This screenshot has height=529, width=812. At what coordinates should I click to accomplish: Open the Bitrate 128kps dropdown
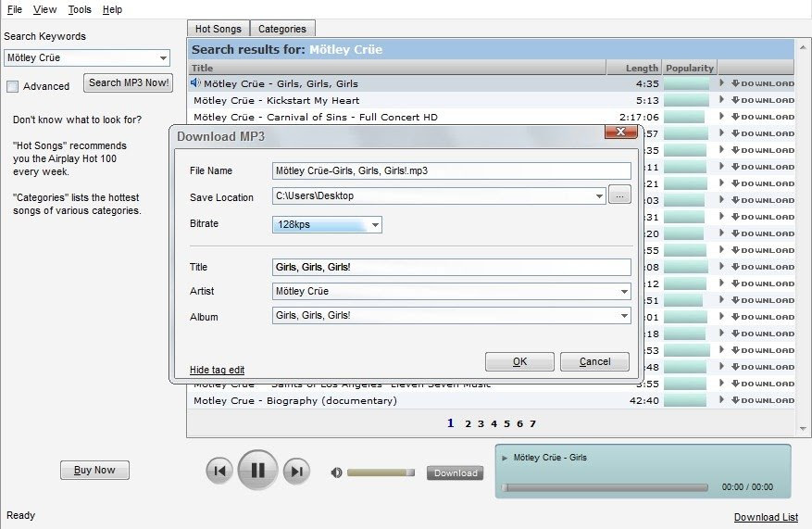click(376, 225)
